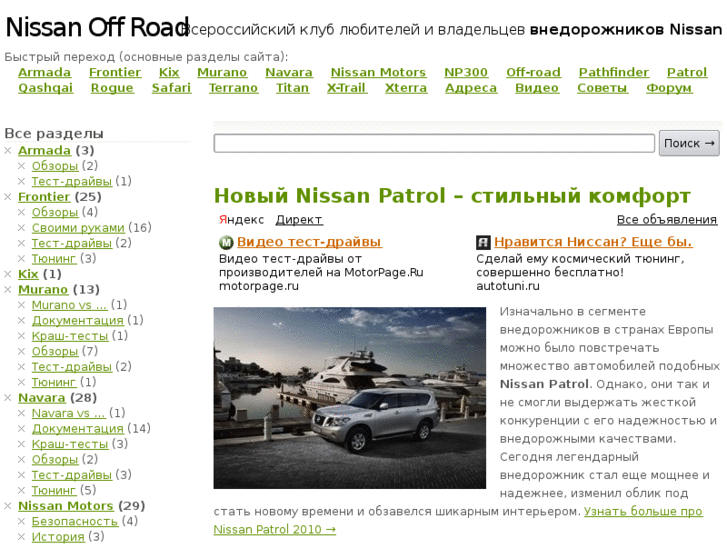Open the Директ ad link
Image resolution: width=727 pixels, height=545 pixels.
(299, 219)
